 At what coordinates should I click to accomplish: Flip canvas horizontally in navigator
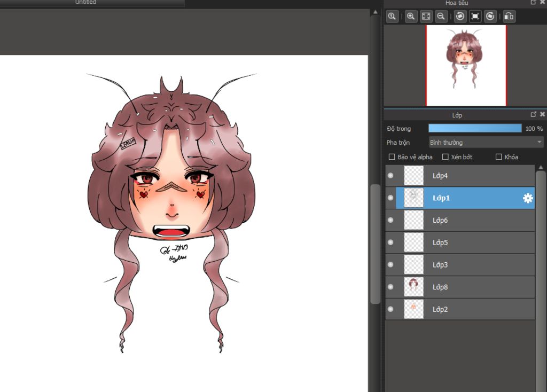coord(509,17)
